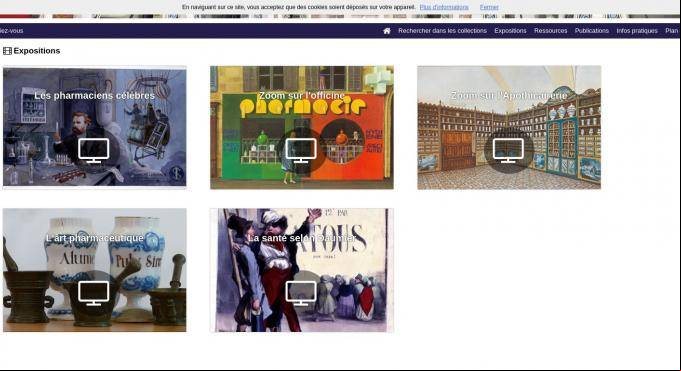This screenshot has height=371, width=681.
Task: Click the Zoom sur l'officine title
Action: point(302,95)
